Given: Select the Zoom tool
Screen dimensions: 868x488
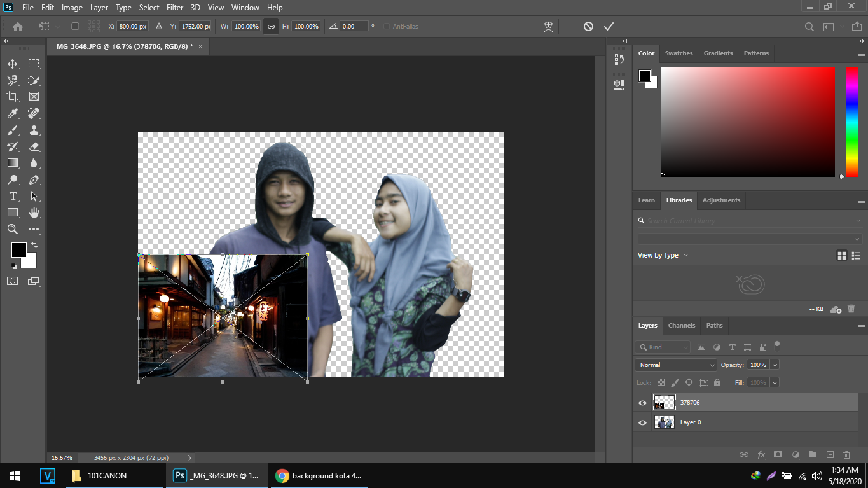Looking at the screenshot, I should (13, 229).
